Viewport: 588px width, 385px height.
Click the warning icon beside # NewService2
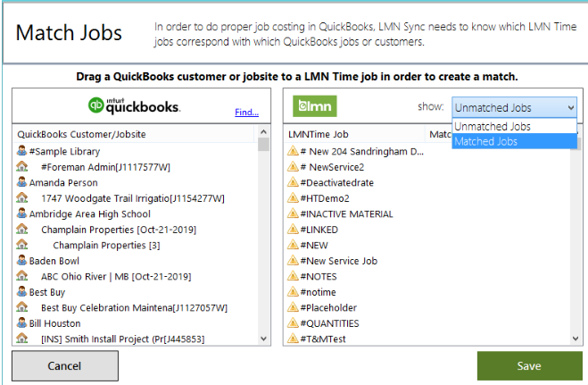click(293, 166)
